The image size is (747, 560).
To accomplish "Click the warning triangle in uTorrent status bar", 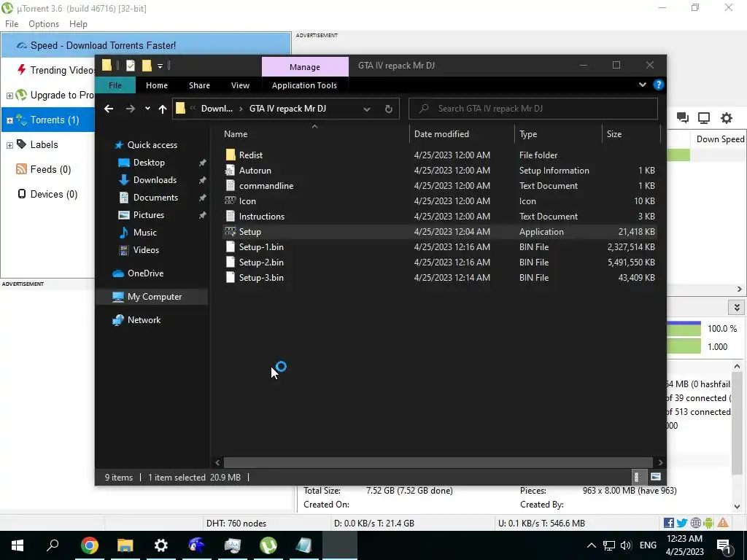I will point(723,523).
